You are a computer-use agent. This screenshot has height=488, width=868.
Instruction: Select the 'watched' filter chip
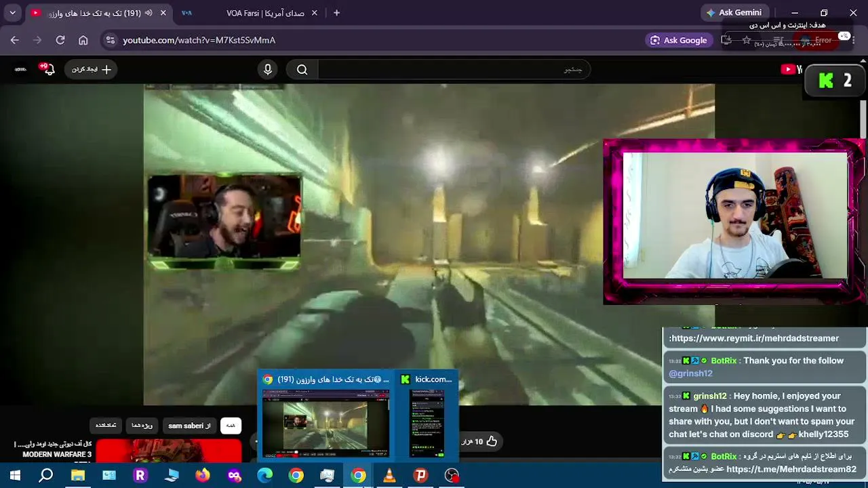pyautogui.click(x=106, y=426)
